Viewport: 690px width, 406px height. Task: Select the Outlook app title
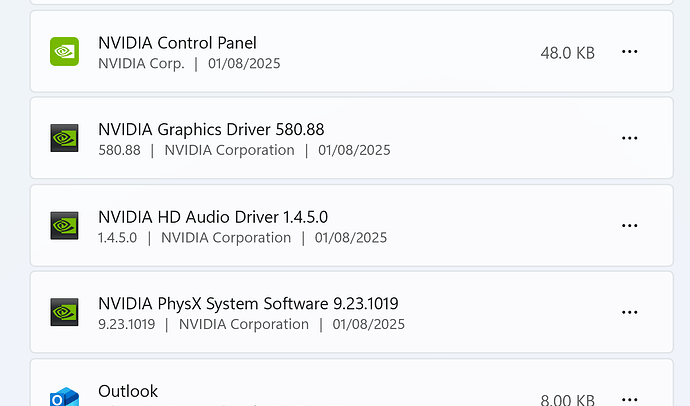pos(128,391)
